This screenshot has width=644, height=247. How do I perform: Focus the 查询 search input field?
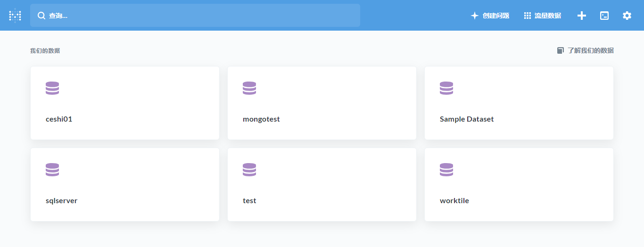click(195, 16)
